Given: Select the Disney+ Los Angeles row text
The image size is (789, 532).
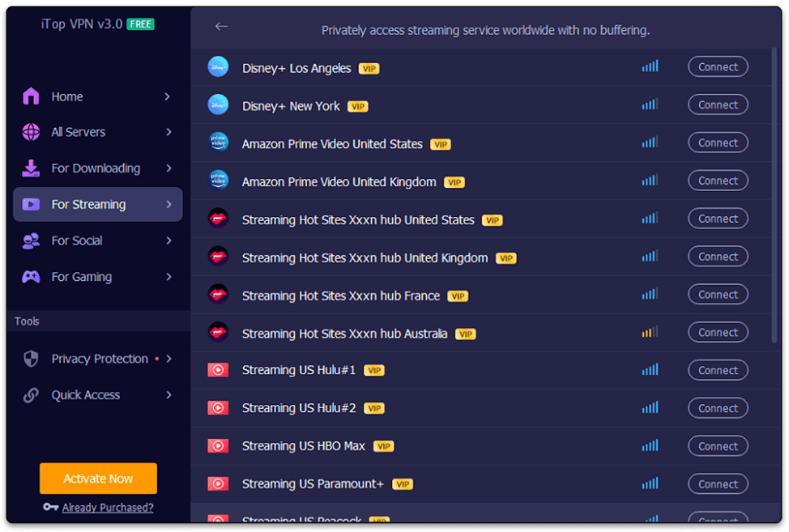Looking at the screenshot, I should click(296, 68).
